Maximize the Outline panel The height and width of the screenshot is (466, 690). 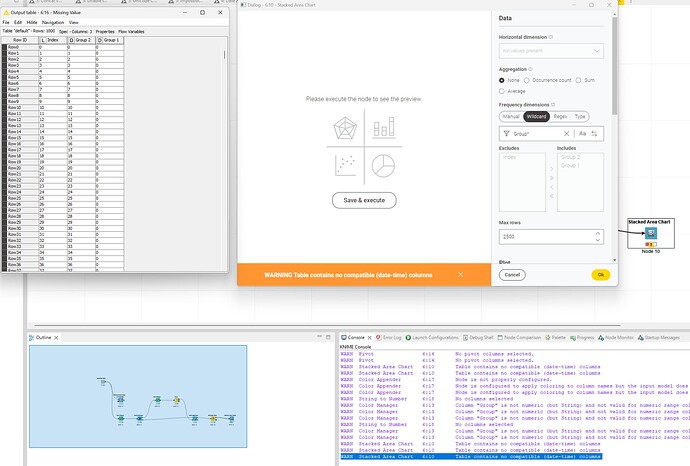pos(328,337)
